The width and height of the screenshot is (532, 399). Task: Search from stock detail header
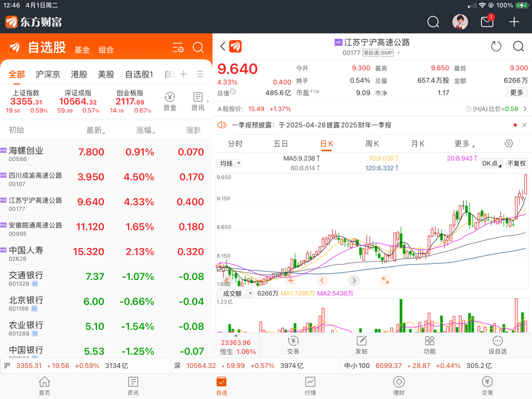[x=518, y=46]
